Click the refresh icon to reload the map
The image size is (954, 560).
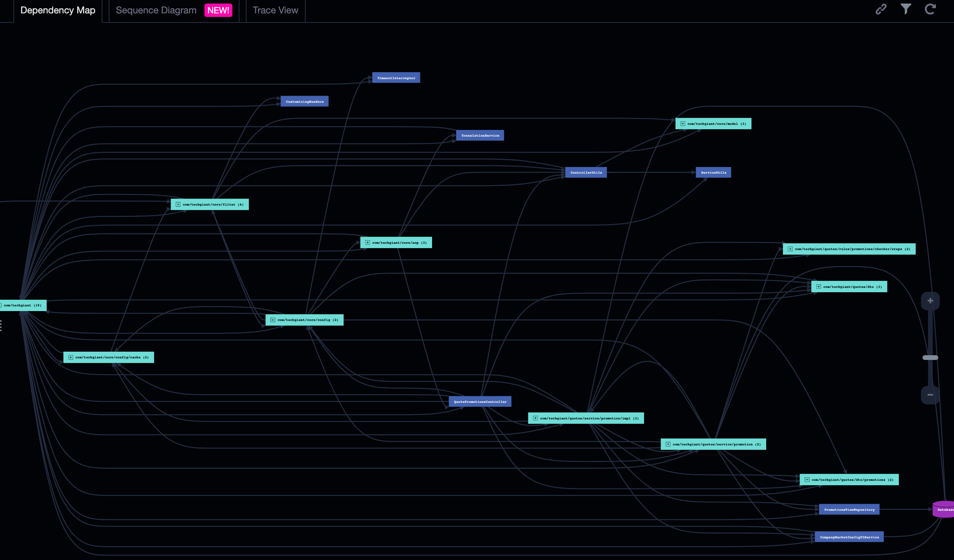[x=930, y=9]
